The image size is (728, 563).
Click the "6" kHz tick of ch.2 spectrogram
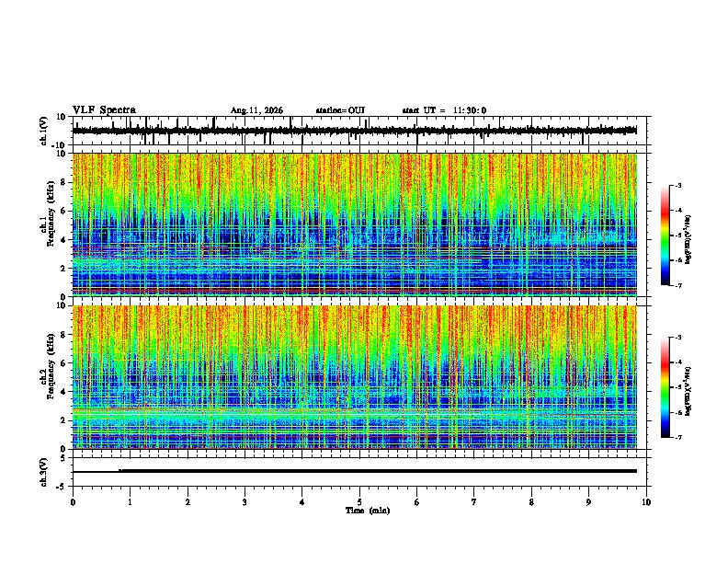(x=63, y=362)
